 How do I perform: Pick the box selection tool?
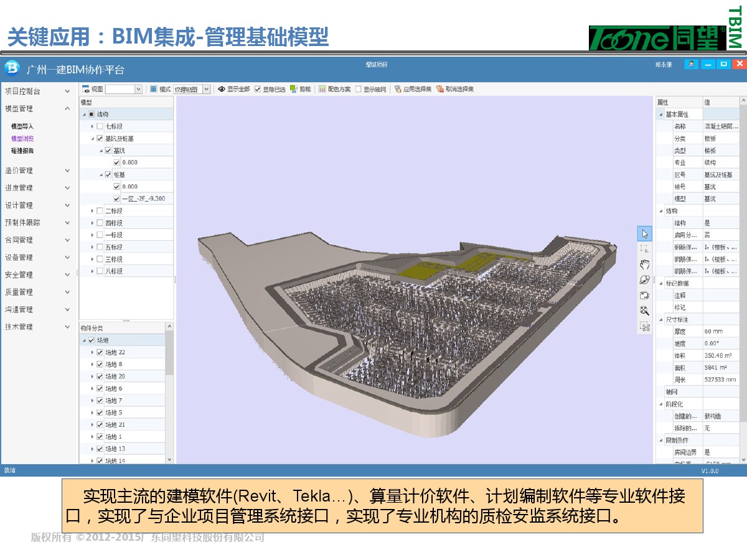pyautogui.click(x=644, y=249)
